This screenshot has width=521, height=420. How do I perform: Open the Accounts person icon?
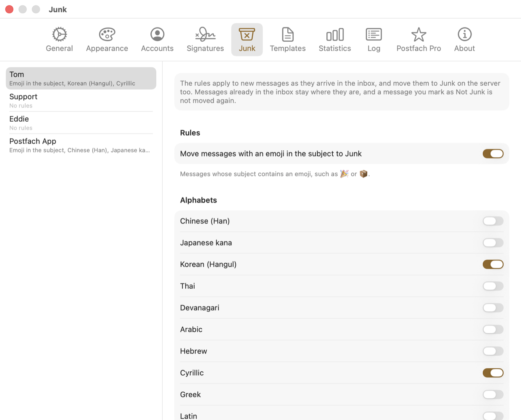click(x=157, y=35)
